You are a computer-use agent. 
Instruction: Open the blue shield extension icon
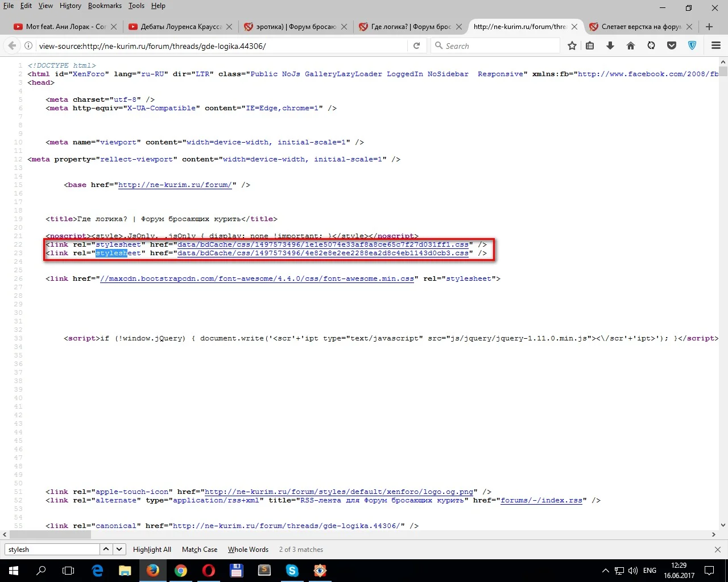692,45
